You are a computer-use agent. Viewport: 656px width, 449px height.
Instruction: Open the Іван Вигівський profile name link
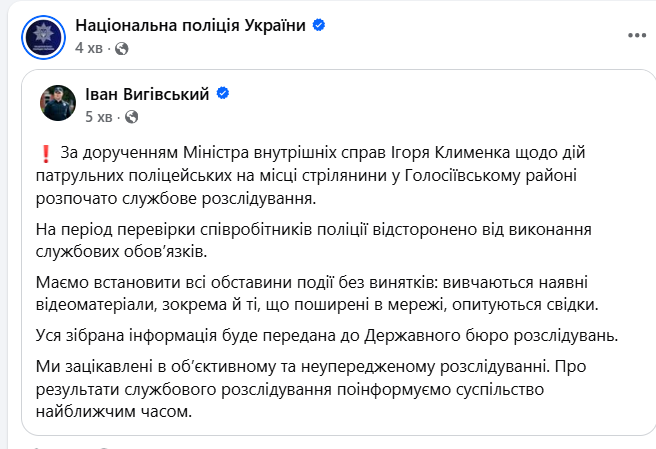[x=154, y=94]
